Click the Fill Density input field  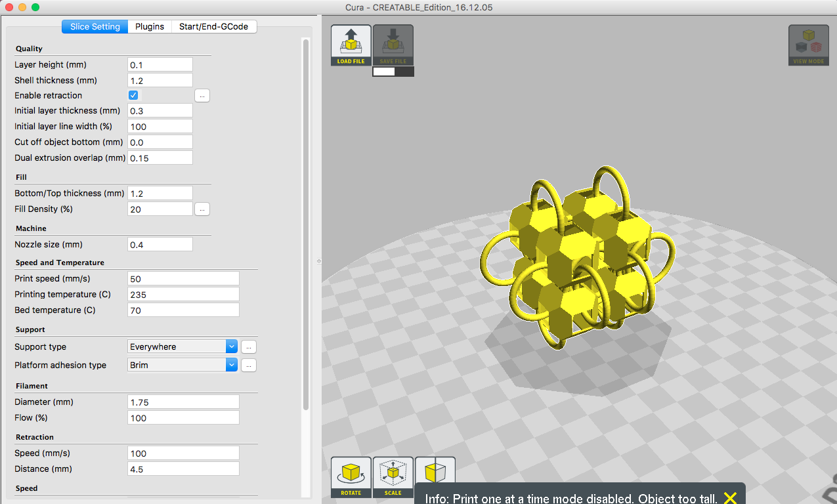pos(160,209)
